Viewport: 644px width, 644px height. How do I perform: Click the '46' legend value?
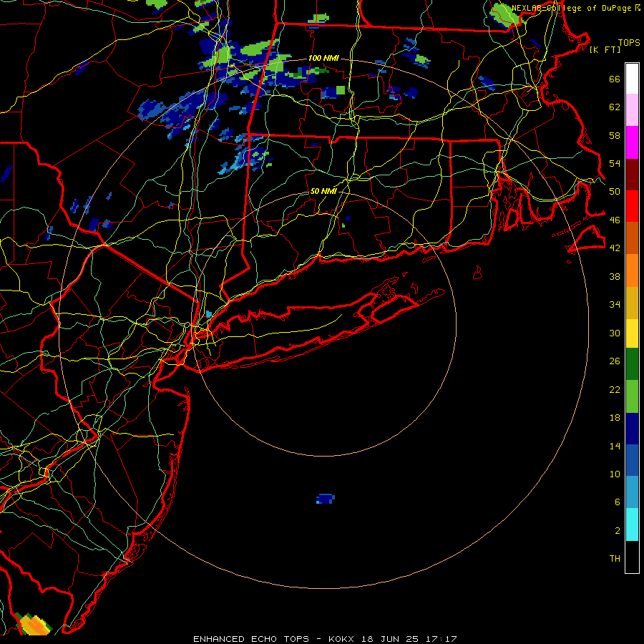[615, 220]
